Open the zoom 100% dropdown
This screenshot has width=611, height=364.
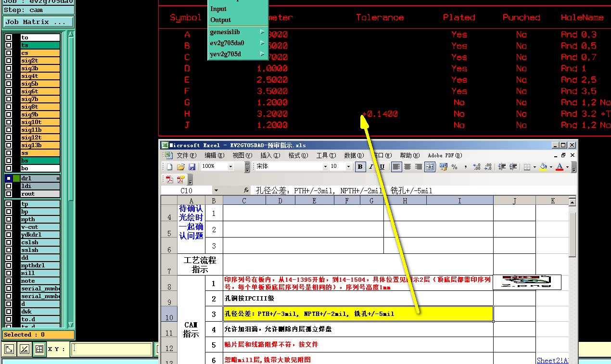pyautogui.click(x=230, y=167)
